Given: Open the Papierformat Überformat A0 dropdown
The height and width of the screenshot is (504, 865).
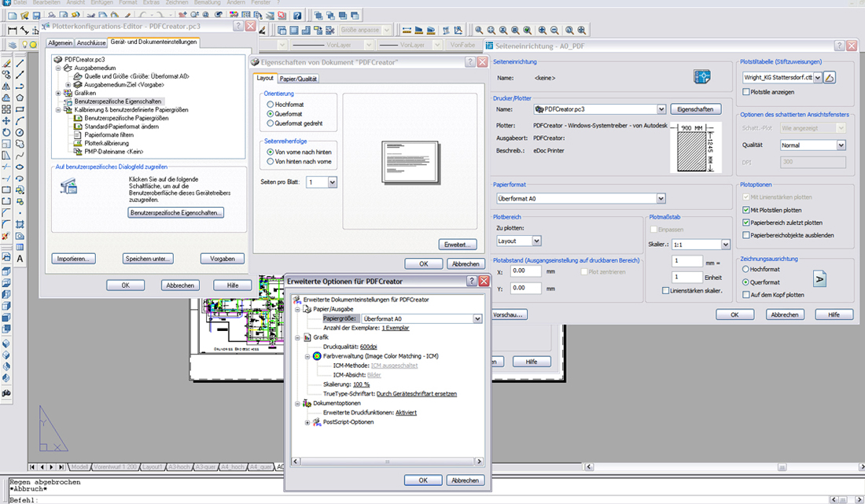Looking at the screenshot, I should [661, 198].
